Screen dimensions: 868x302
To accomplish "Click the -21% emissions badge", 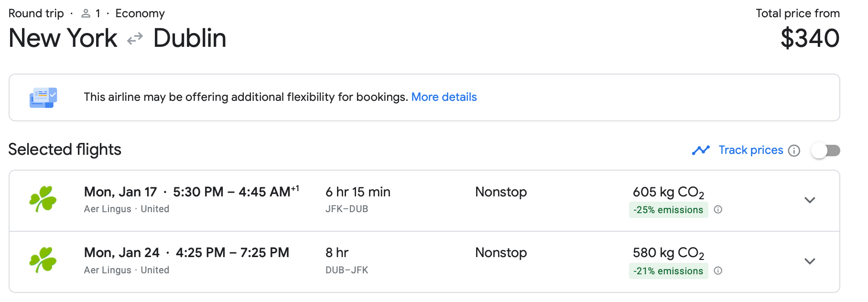I will [668, 271].
